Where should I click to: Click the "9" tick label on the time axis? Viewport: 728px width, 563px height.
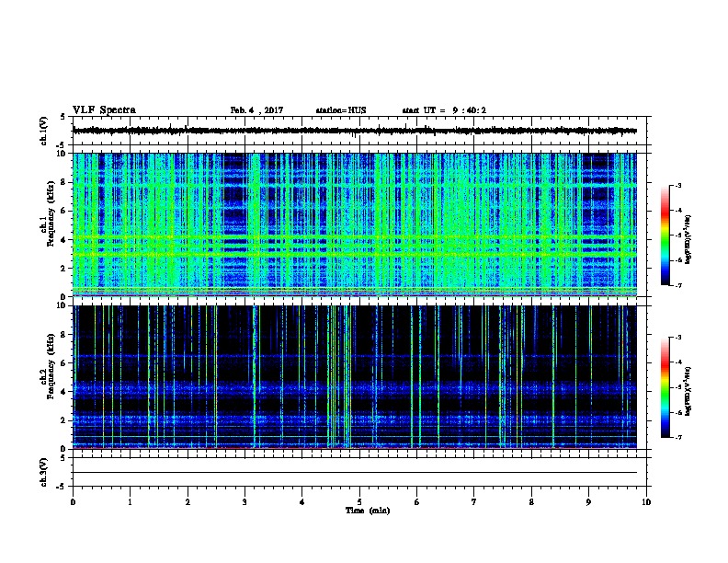click(588, 502)
